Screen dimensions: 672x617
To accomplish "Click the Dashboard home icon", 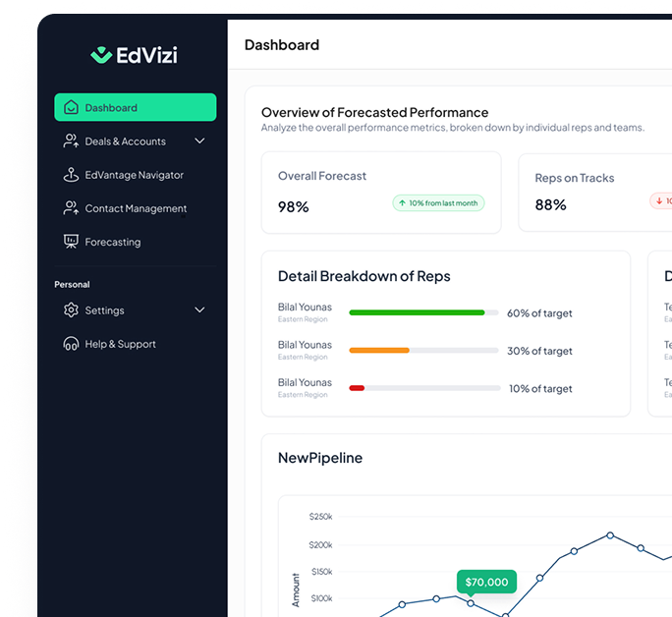I will [71, 108].
